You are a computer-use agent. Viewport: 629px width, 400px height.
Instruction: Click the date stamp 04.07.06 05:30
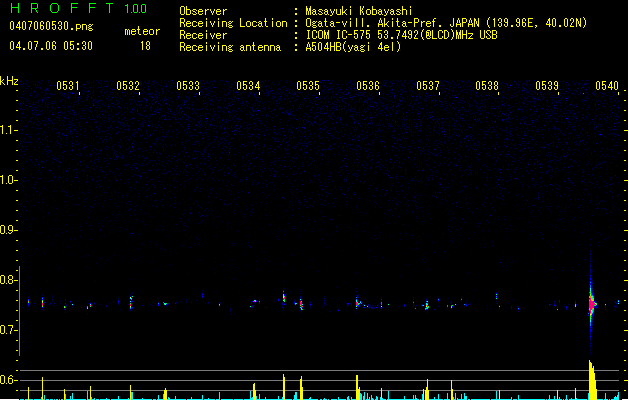click(x=51, y=46)
